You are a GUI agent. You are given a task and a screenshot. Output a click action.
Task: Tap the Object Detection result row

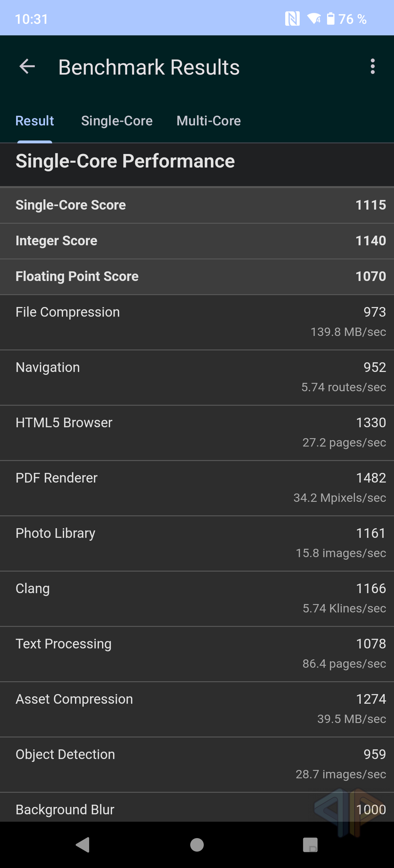(197, 764)
